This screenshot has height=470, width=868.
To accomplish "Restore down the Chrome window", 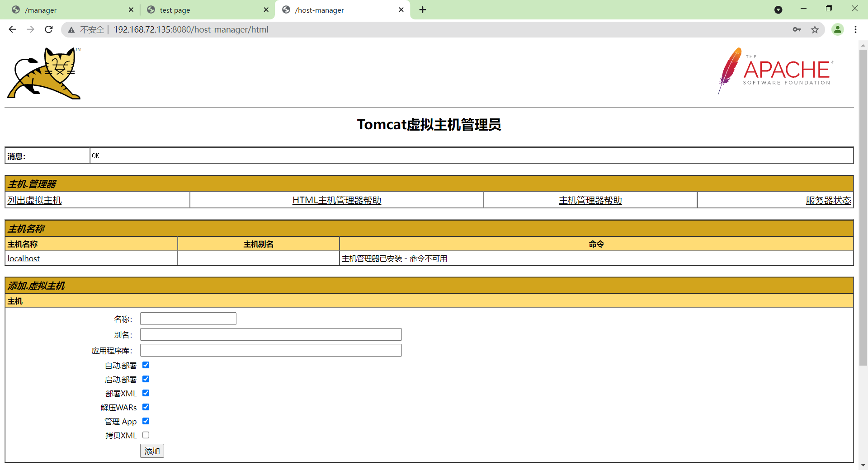I will pos(829,9).
